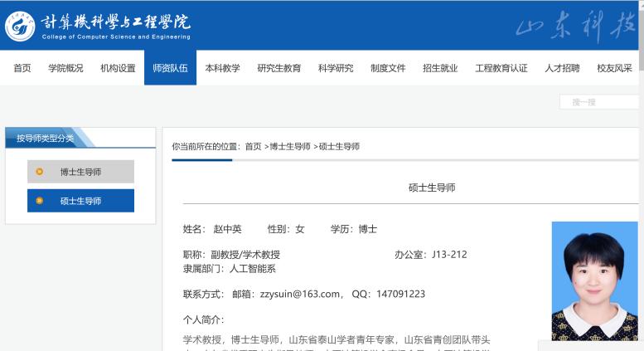Click the 首页 breadcrumb link
This screenshot has width=644, height=351.
pyautogui.click(x=253, y=146)
